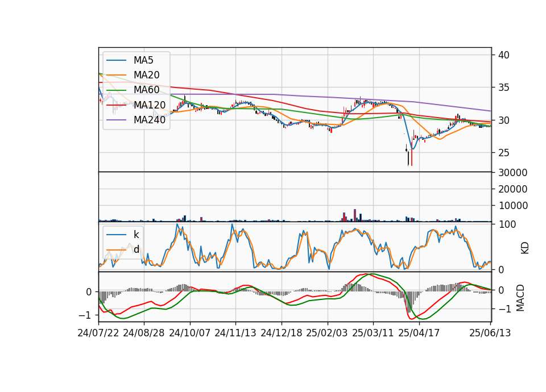Viewport: 546px width, 392px height.
Task: Click the 30000 volume axis label
Action: point(512,173)
